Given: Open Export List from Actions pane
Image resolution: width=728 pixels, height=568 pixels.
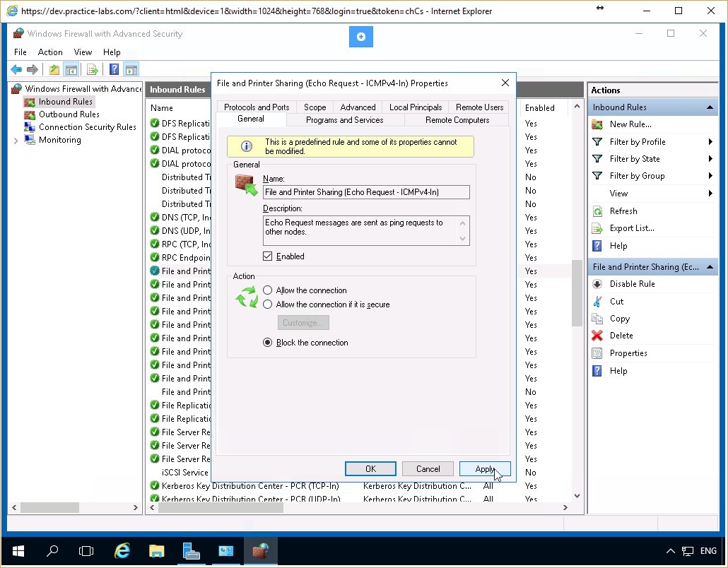Looking at the screenshot, I should [630, 227].
